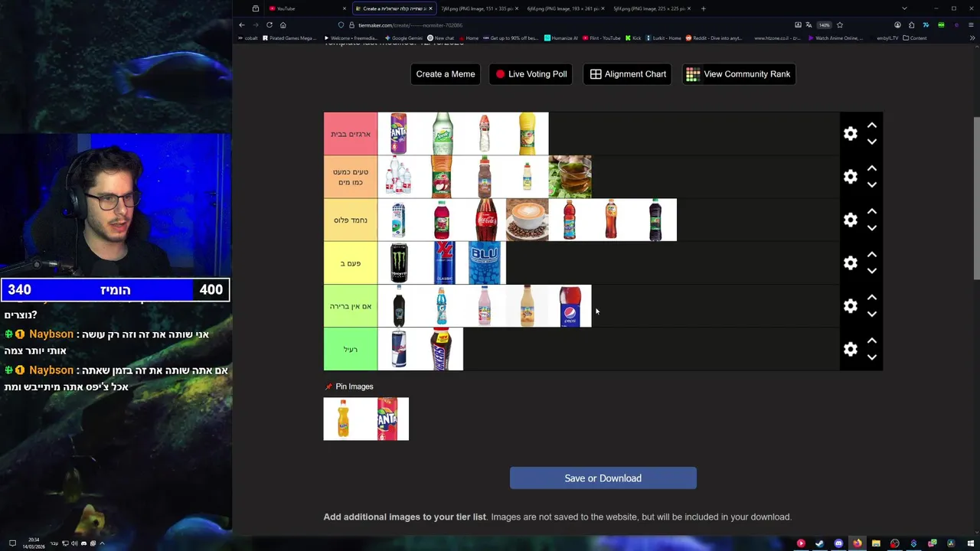
Task: Open a new browser tab
Action: tap(704, 8)
